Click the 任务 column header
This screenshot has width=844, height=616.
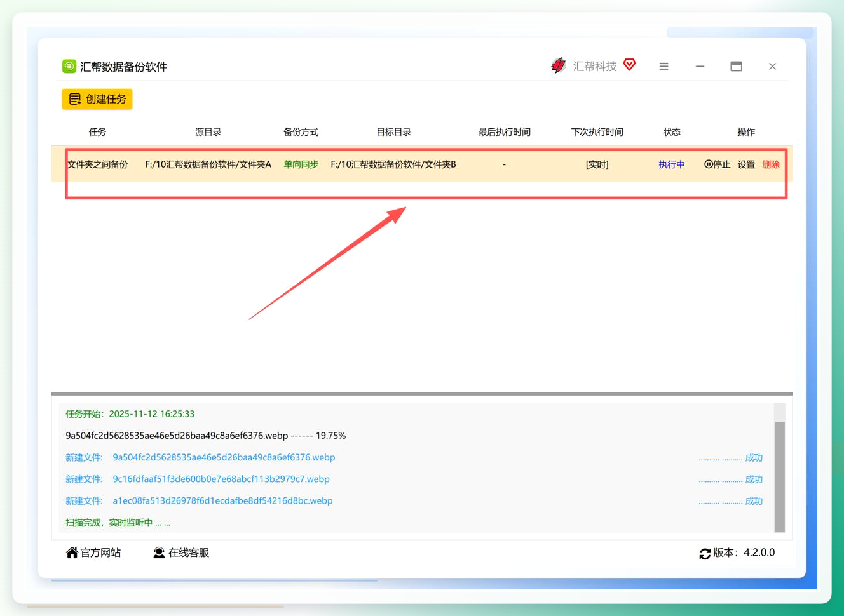tap(97, 132)
